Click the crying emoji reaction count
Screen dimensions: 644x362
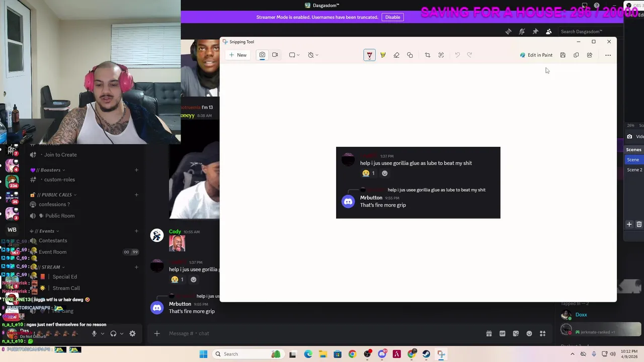tap(177, 280)
